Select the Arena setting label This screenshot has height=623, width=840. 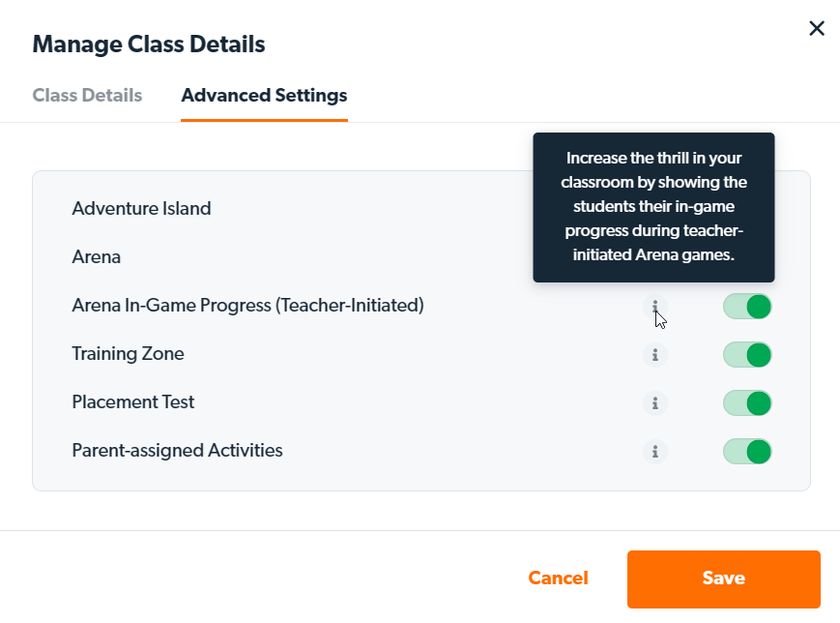(97, 256)
